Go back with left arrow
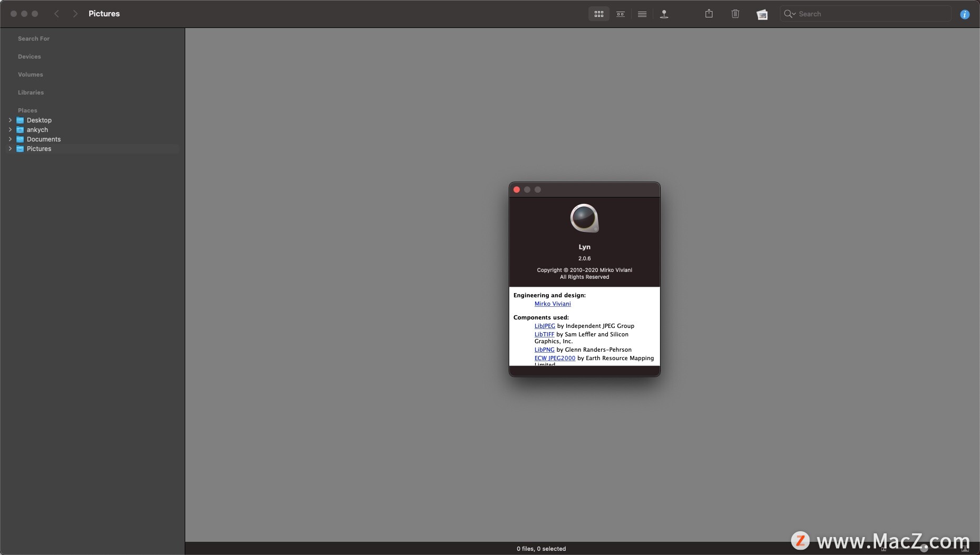This screenshot has height=555, width=980. coord(56,14)
